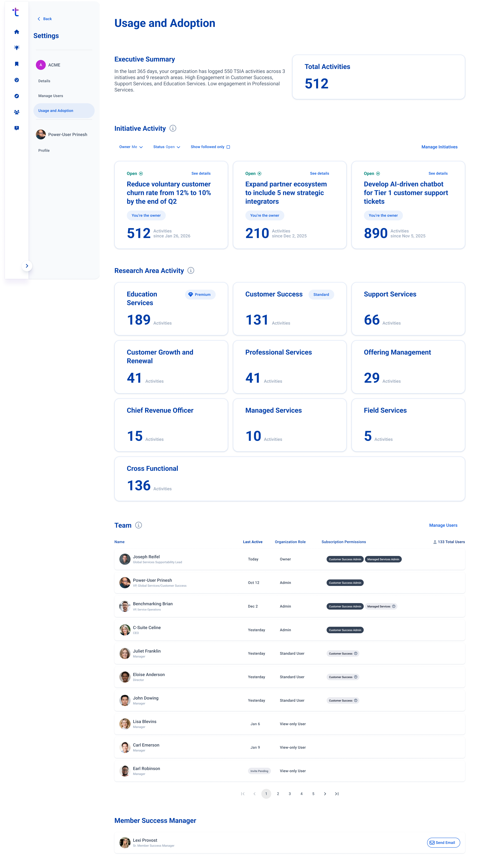Select Usage and Adoption menu item
Viewport: 480px width, 868px height.
click(x=64, y=111)
